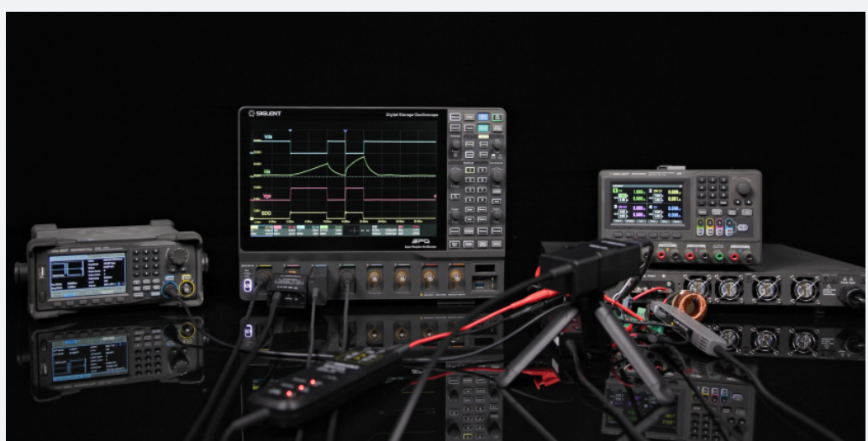Click the blue-ringed output connector on the generator
868x441 pixels.
click(x=170, y=288)
